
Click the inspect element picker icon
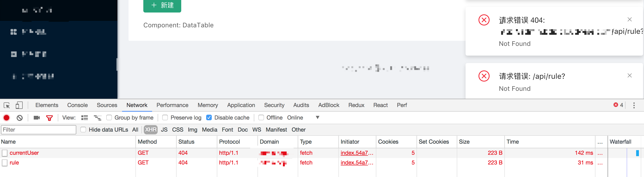7,105
